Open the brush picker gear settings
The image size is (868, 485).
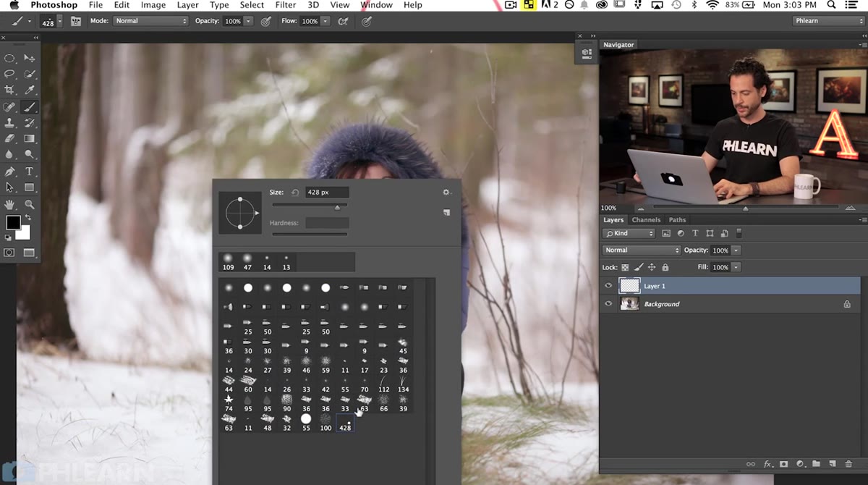pos(446,193)
